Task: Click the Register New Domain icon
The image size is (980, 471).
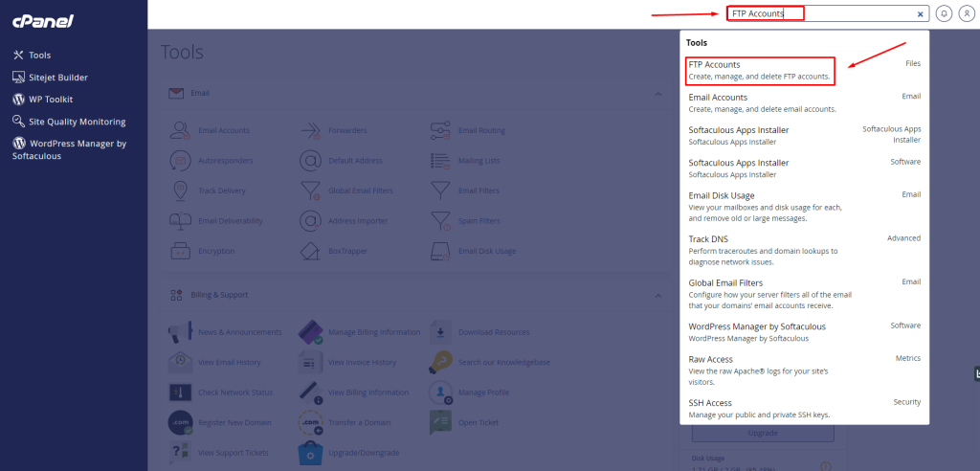Action: click(180, 422)
